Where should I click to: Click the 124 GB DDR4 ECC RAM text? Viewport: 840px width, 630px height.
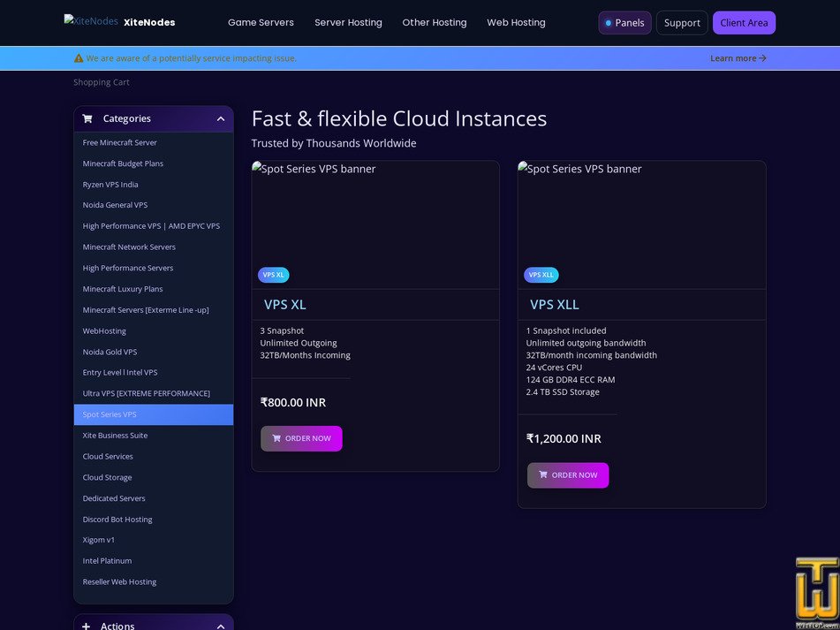[571, 380]
